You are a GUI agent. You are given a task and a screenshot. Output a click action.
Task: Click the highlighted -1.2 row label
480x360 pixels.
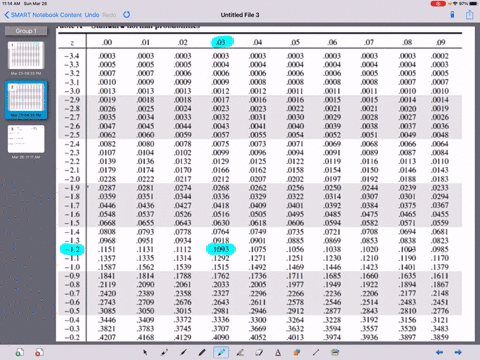point(72,249)
